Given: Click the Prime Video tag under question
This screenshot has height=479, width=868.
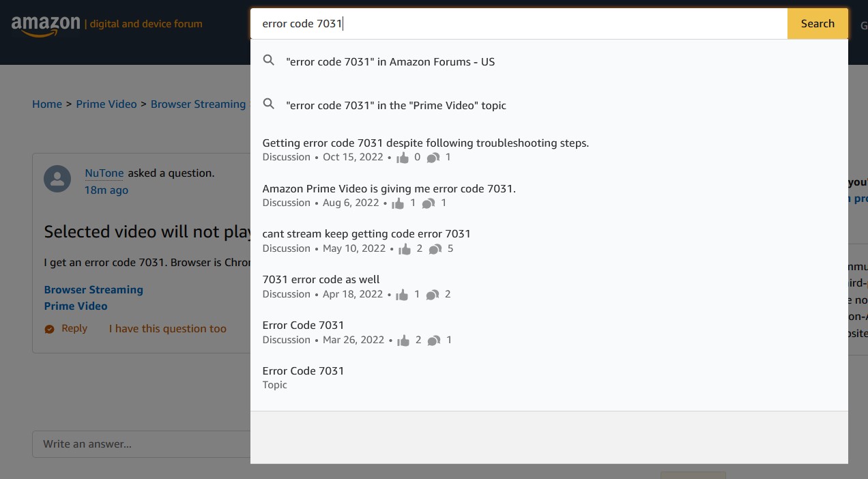Looking at the screenshot, I should point(76,306).
